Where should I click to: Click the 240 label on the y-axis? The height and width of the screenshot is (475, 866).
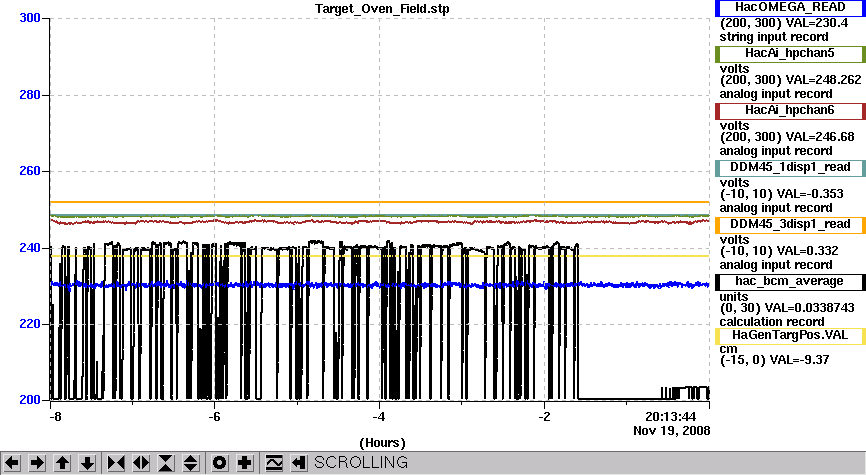coord(30,247)
